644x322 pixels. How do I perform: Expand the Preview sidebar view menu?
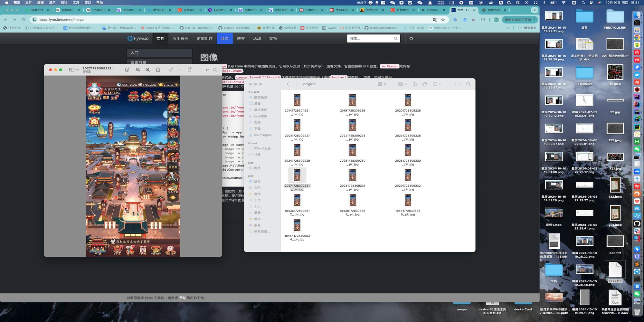tap(74, 70)
